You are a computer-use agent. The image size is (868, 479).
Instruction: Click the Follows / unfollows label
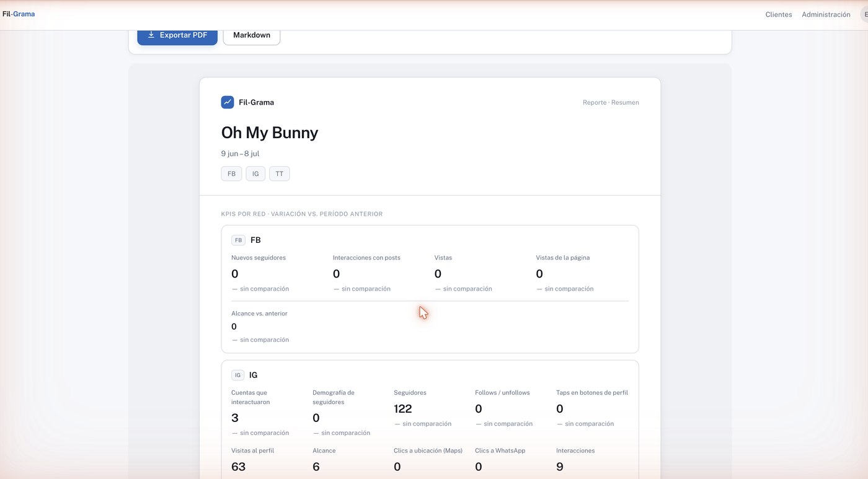(x=502, y=393)
